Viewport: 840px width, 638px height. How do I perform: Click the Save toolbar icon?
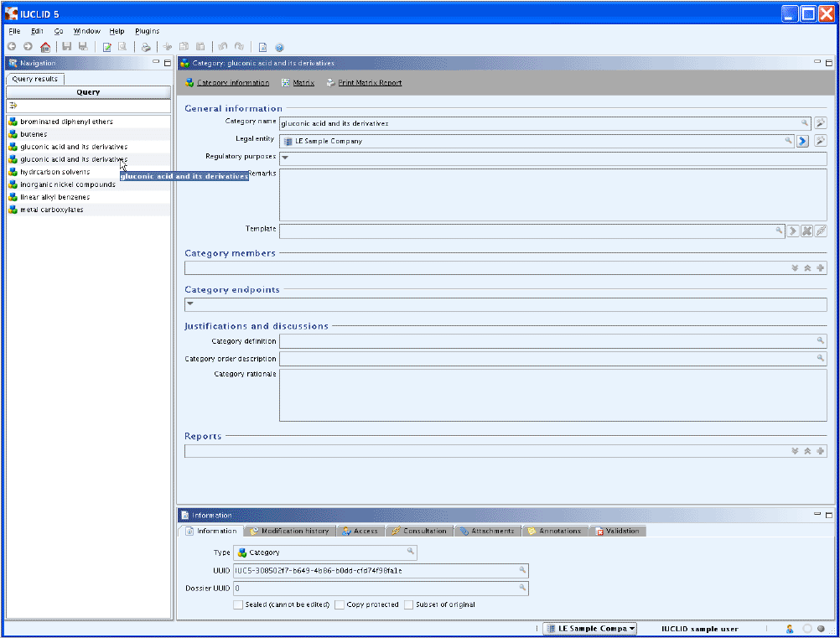(66, 47)
